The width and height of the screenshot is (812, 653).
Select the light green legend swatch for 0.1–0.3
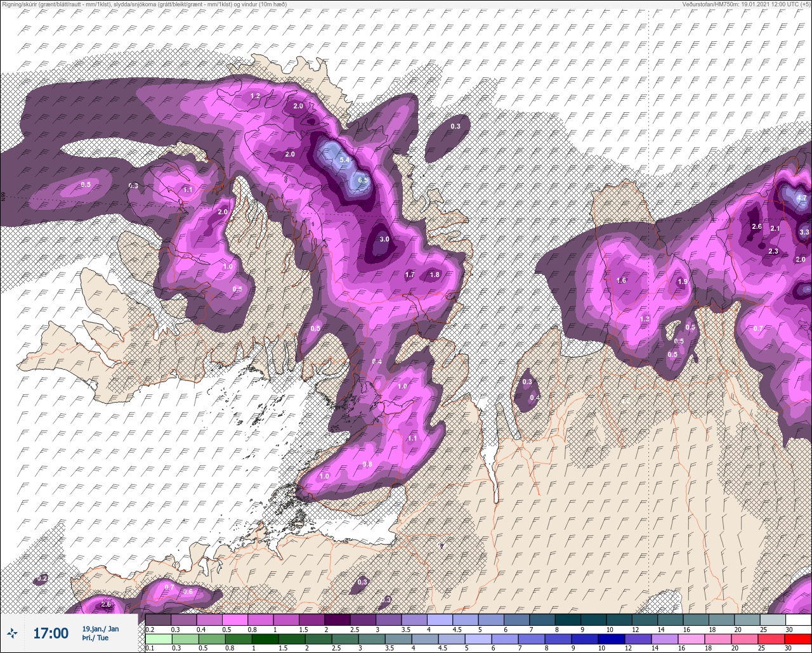pyautogui.click(x=158, y=638)
